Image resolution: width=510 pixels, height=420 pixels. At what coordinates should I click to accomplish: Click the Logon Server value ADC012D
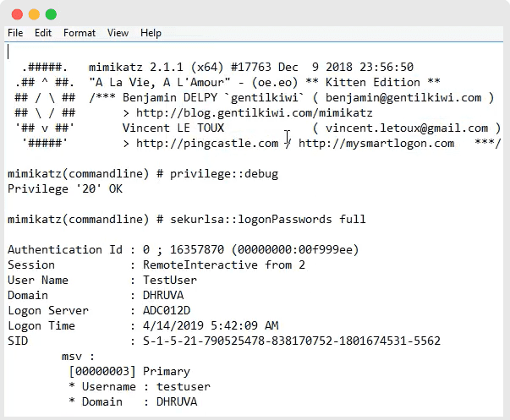click(x=167, y=310)
